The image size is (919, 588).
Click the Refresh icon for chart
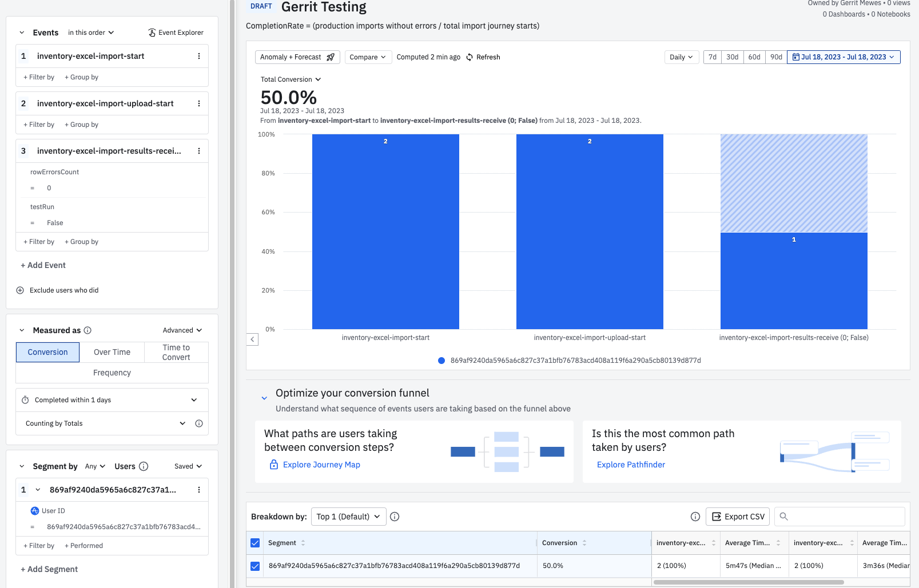pyautogui.click(x=470, y=57)
